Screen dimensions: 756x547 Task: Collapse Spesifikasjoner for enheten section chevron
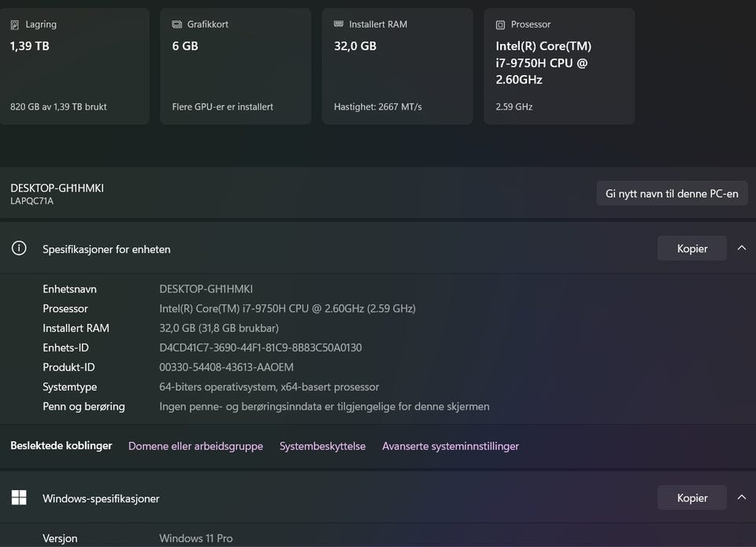[742, 248]
